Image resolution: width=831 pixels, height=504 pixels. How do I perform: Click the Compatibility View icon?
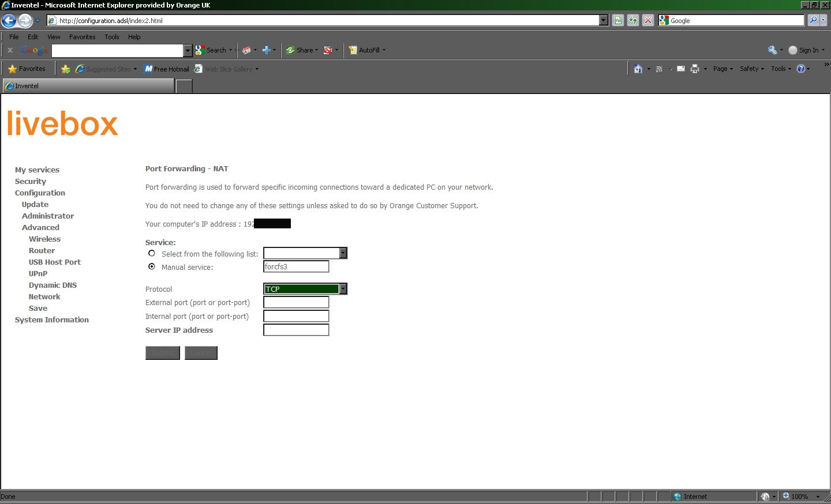click(x=618, y=20)
